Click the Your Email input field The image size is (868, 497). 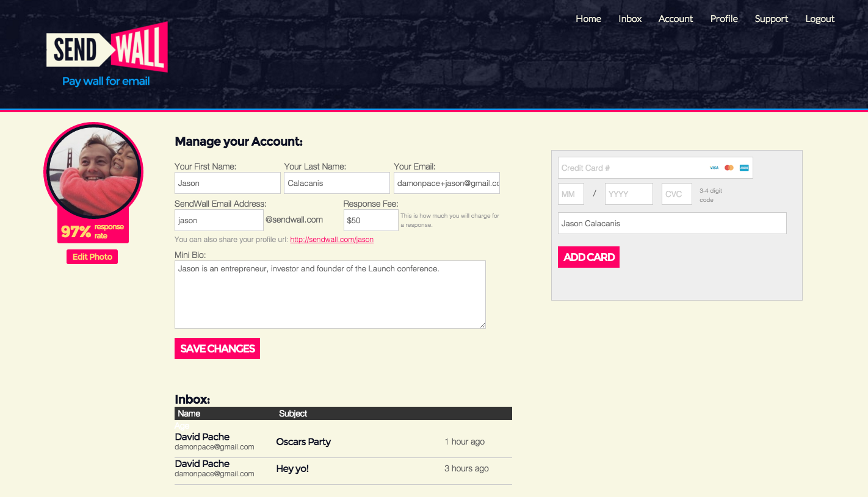point(447,183)
